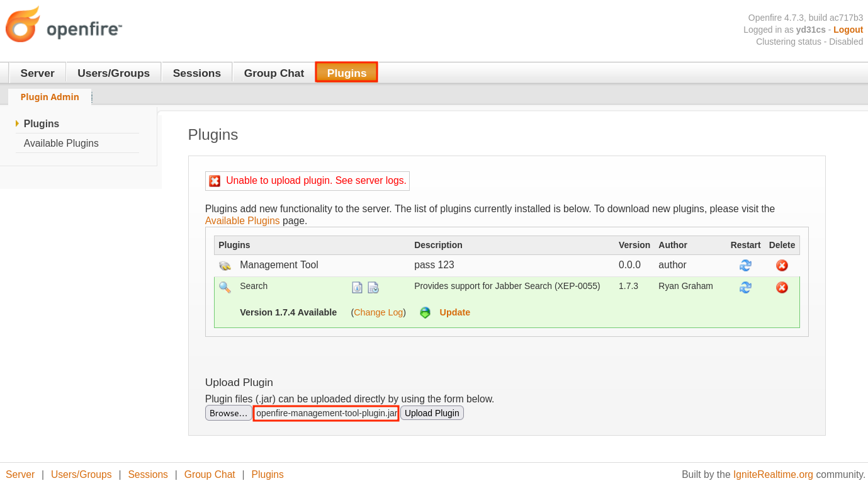
Task: Click the Update link for Search plugin
Action: click(x=454, y=312)
